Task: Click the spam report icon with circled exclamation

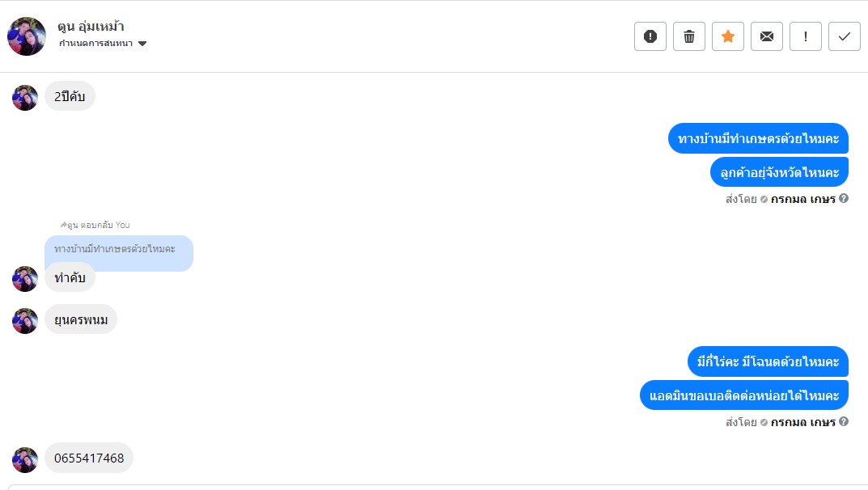Action: [x=650, y=36]
